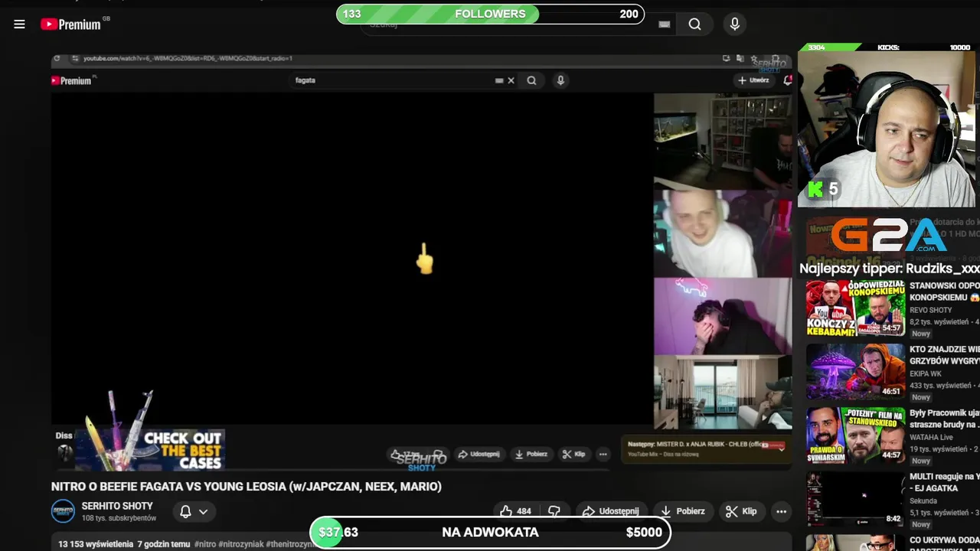Viewport: 980px width, 551px height.
Task: Open the 44:57 'Prawda o Świniarskim' thumbnail
Action: 855,435
